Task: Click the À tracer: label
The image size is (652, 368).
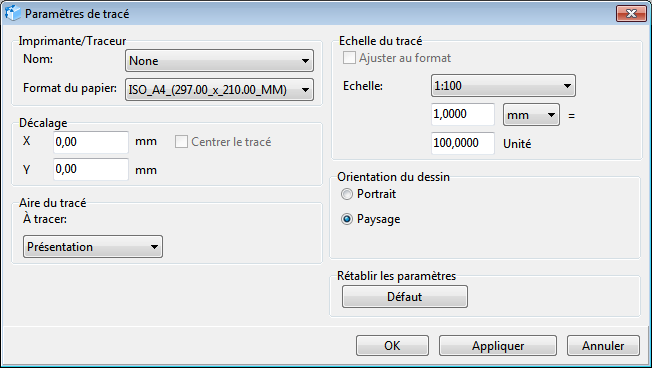Action: coord(45,219)
